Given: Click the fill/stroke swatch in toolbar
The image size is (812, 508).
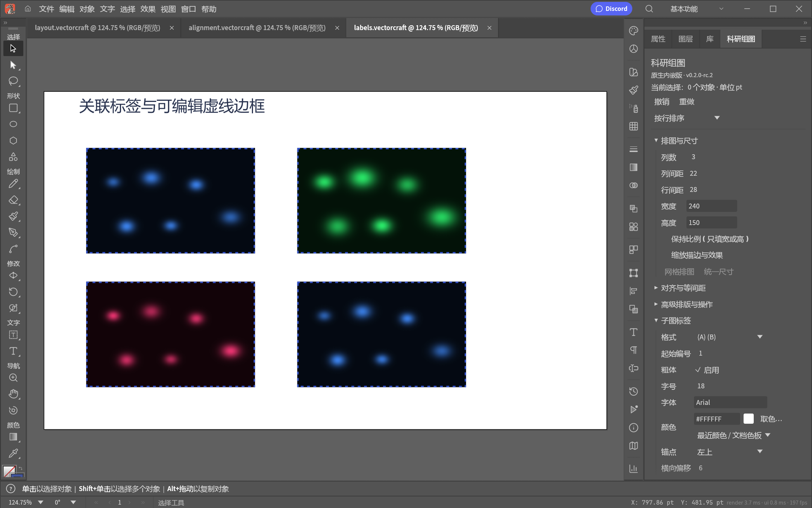Looking at the screenshot, I should click(13, 471).
